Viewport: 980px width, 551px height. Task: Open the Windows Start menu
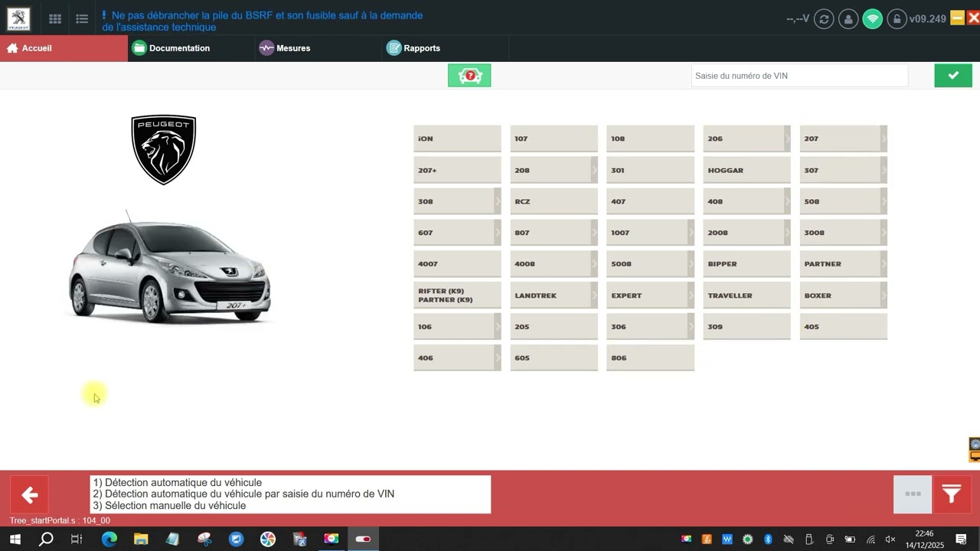point(15,540)
